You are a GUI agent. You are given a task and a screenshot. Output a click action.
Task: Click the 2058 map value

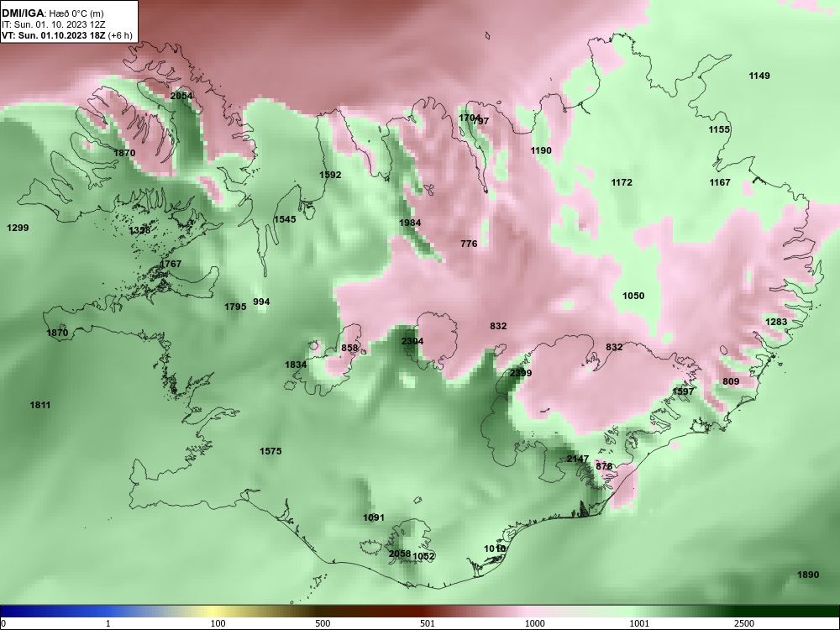coord(400,554)
